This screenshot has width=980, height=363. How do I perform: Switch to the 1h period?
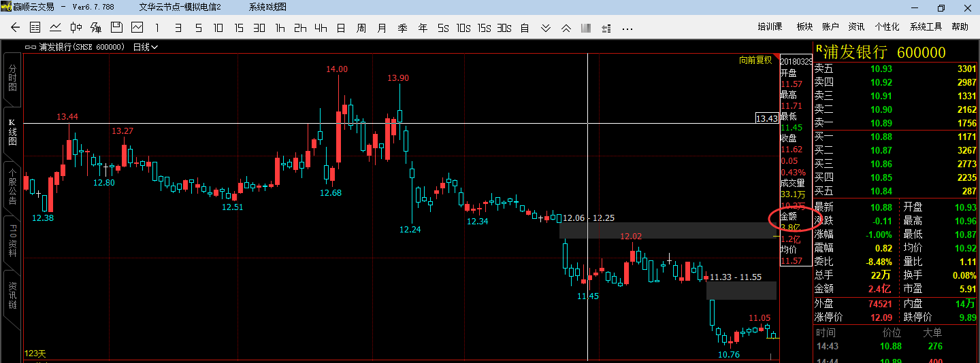click(280, 28)
